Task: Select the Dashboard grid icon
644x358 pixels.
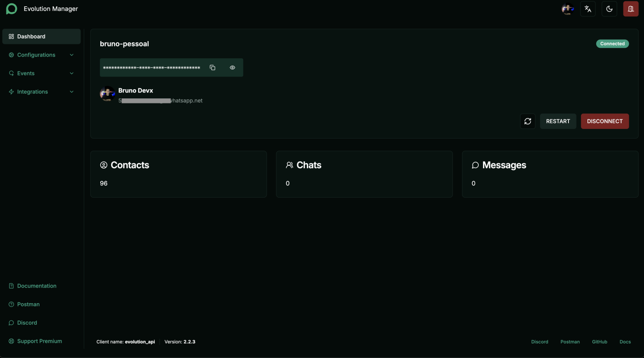Action: coord(11,36)
